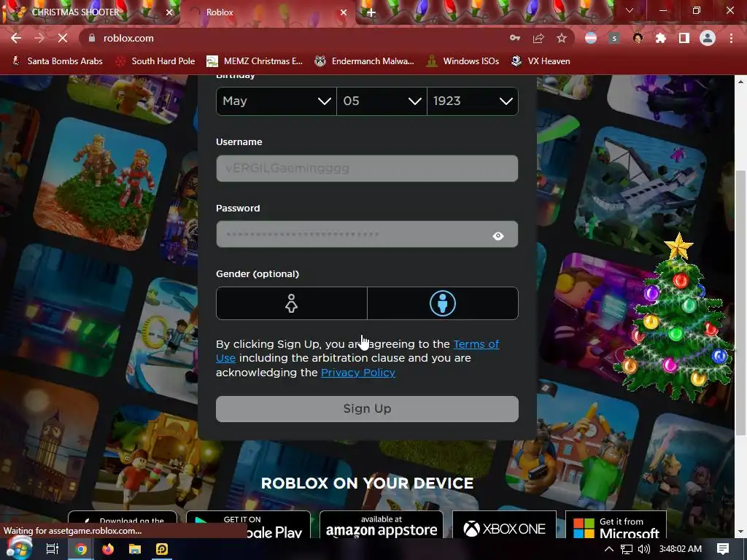Open the network tray icon
Viewport: 747px width, 560px height.
tap(627, 549)
